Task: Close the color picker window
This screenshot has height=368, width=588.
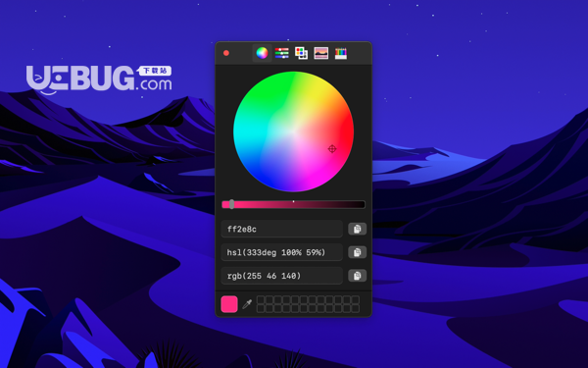Action: point(226,53)
